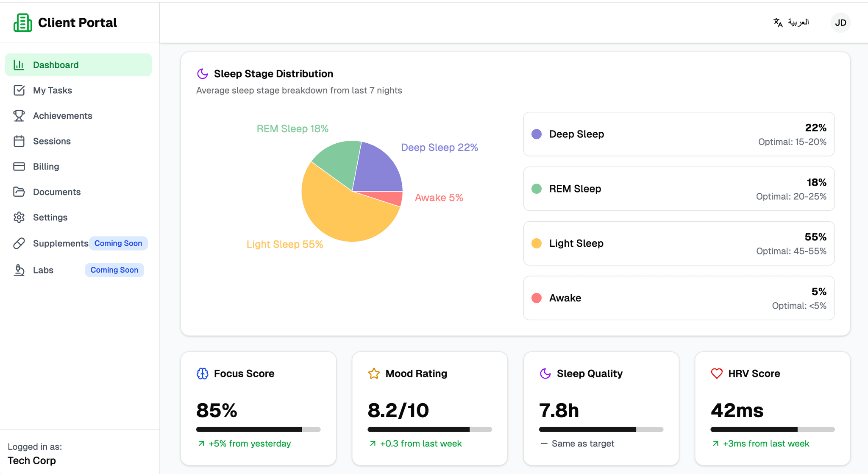Open Documents via the folder icon
Viewport: 868px width, 474px height.
(x=19, y=192)
